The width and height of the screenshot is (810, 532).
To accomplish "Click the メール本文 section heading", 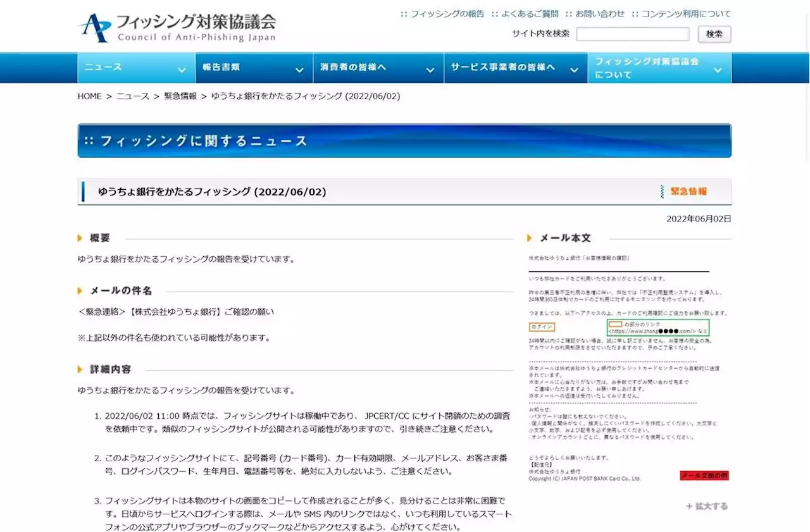I will tap(564, 238).
